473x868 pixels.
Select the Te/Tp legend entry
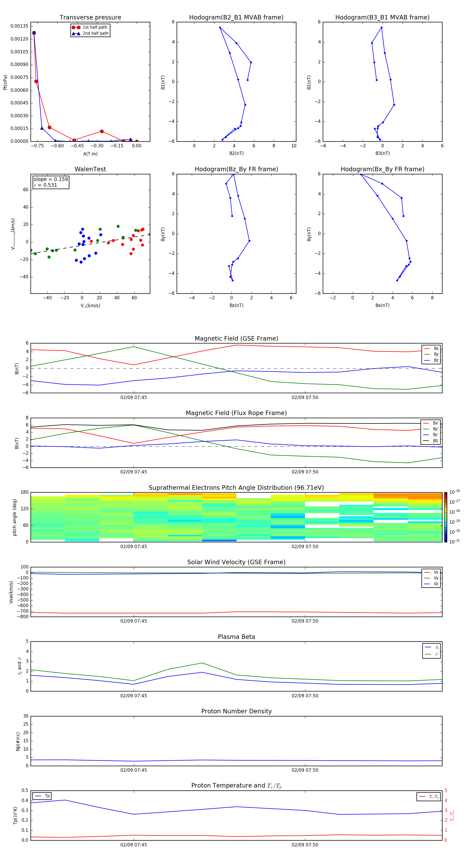429,796
